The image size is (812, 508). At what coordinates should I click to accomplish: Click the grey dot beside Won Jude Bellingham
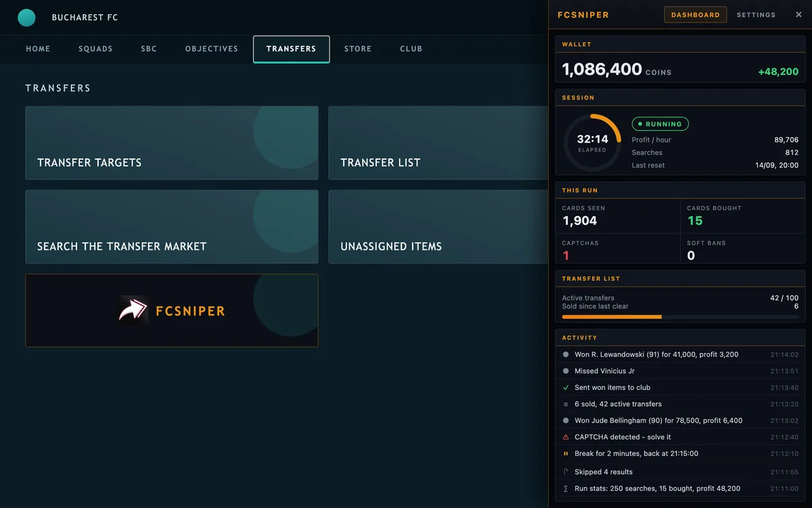tap(566, 421)
